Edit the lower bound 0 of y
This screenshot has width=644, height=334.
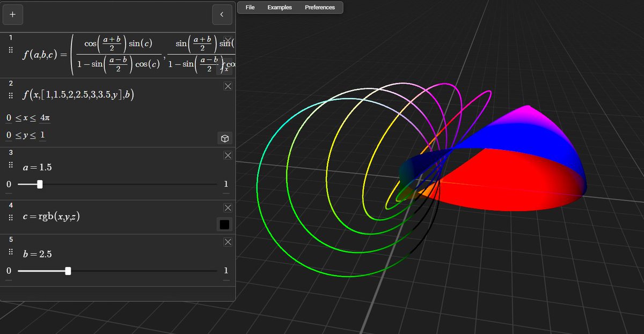click(9, 135)
